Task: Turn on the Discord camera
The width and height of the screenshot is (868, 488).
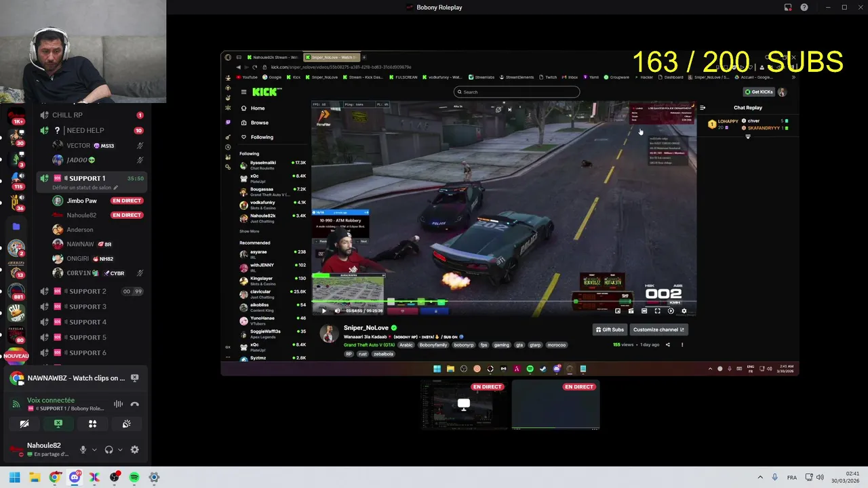Action: [x=24, y=424]
